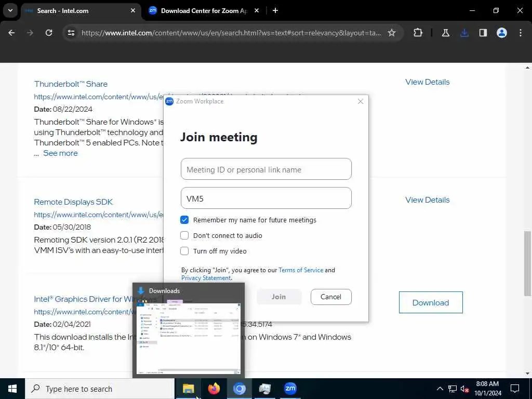
Task: Click the Thunderbolt Share URL link
Action: tap(98, 97)
